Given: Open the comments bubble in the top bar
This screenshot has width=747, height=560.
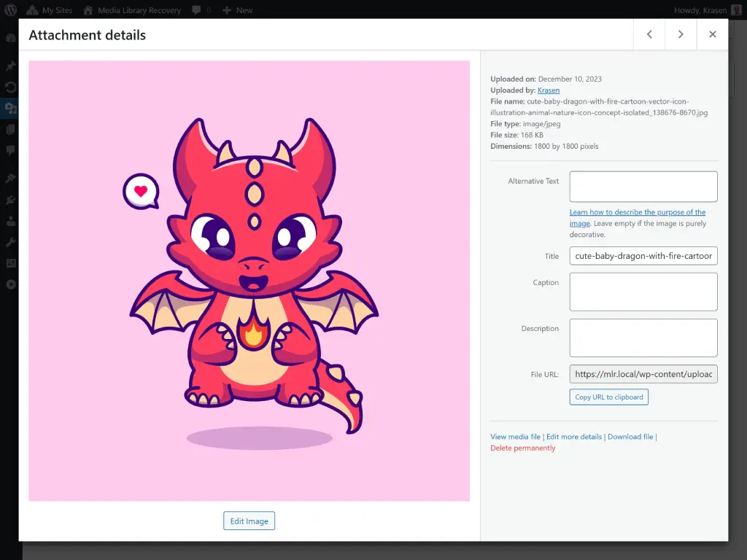Looking at the screenshot, I should tap(198, 9).
